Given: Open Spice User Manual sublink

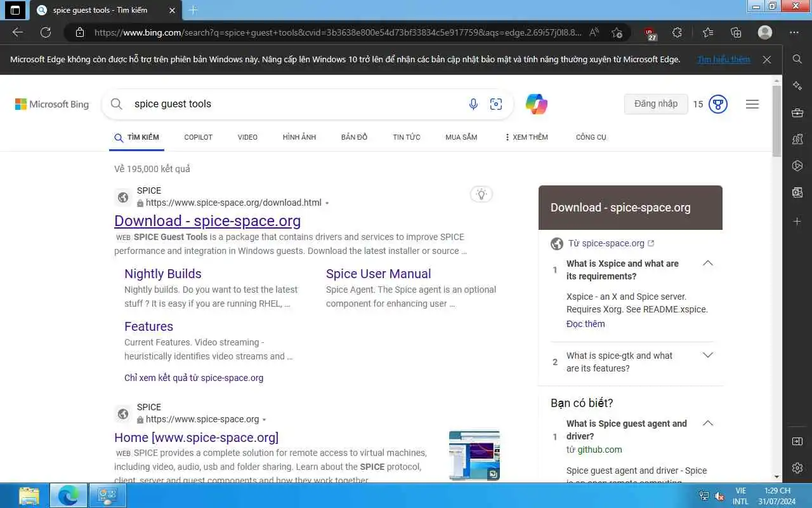Looking at the screenshot, I should click(x=379, y=274).
